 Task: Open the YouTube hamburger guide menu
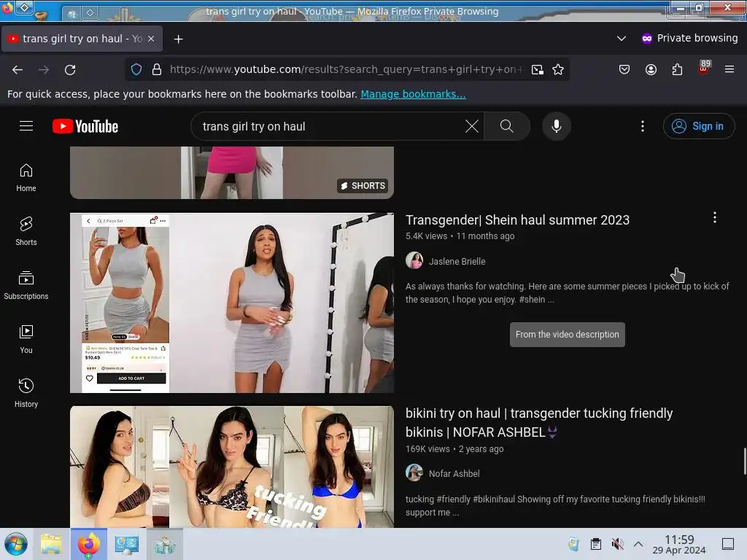(x=26, y=126)
